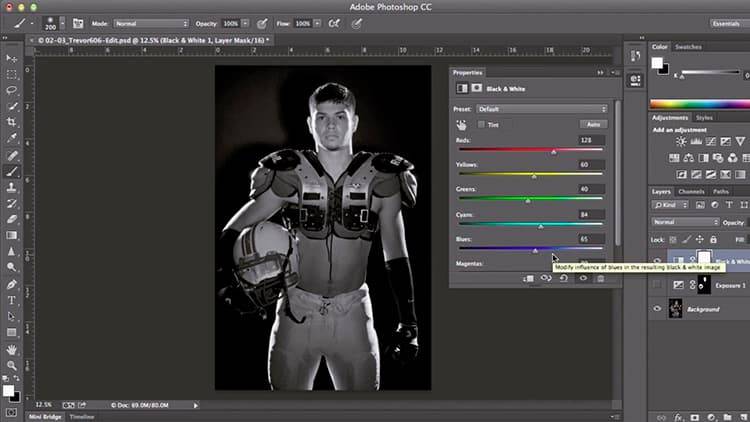Show the Exposure 1 layer
Screen dimensions: 750x422
657,286
